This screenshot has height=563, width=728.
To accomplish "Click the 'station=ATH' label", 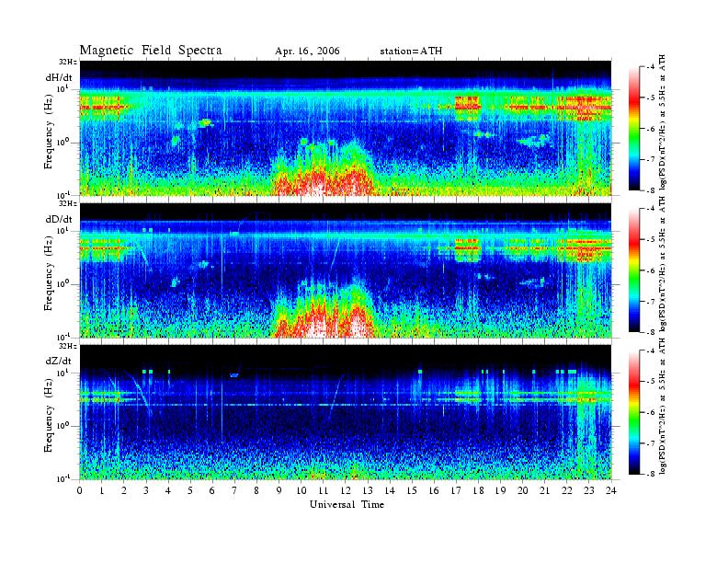I will click(411, 52).
